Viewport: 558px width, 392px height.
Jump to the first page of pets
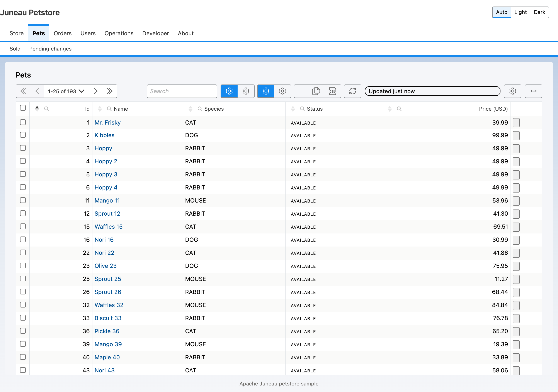click(23, 91)
